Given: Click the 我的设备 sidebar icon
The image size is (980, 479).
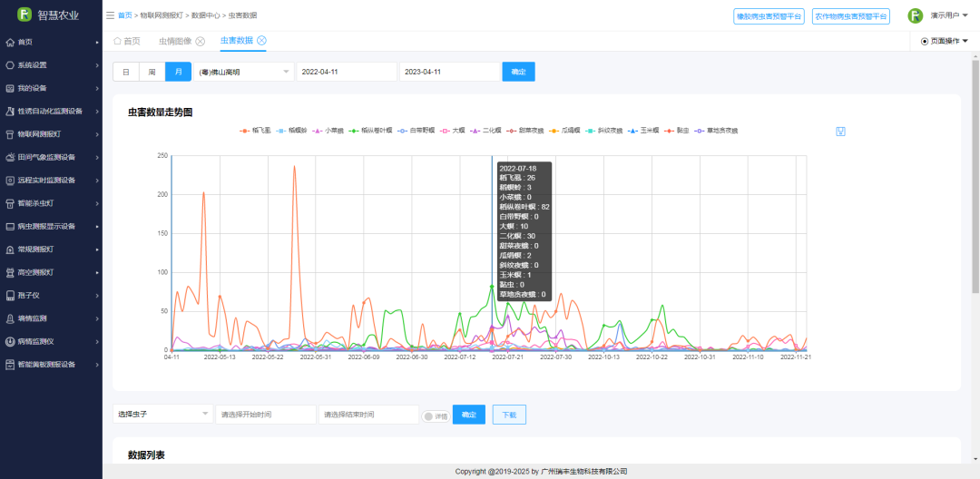Looking at the screenshot, I should (10, 88).
